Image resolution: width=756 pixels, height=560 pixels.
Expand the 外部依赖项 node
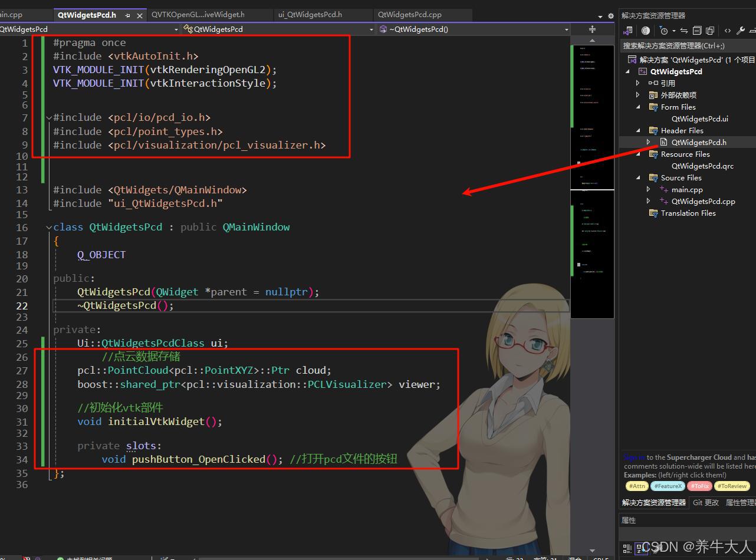pyautogui.click(x=638, y=95)
